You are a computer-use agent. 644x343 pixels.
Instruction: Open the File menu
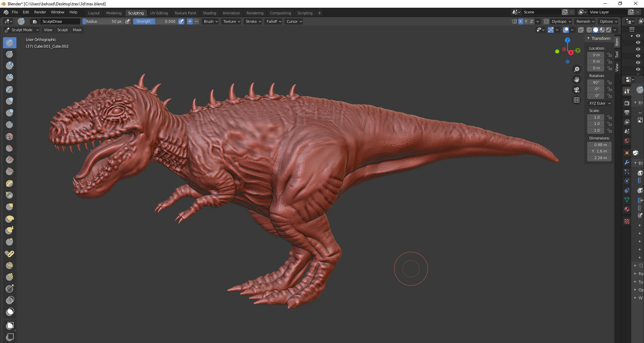click(15, 12)
